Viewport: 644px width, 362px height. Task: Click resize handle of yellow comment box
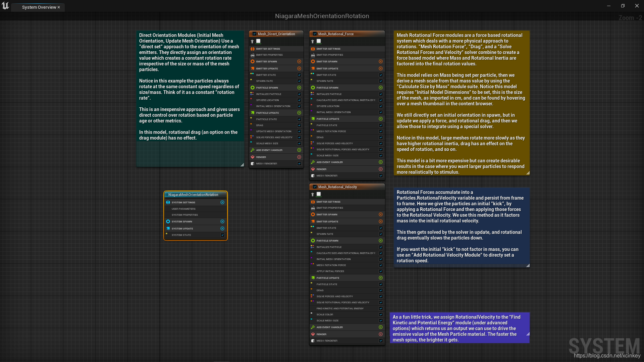click(528, 173)
